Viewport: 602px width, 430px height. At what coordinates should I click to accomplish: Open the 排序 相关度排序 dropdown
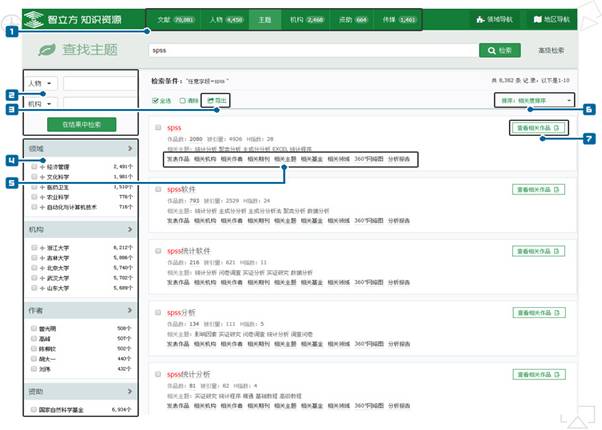tap(537, 100)
